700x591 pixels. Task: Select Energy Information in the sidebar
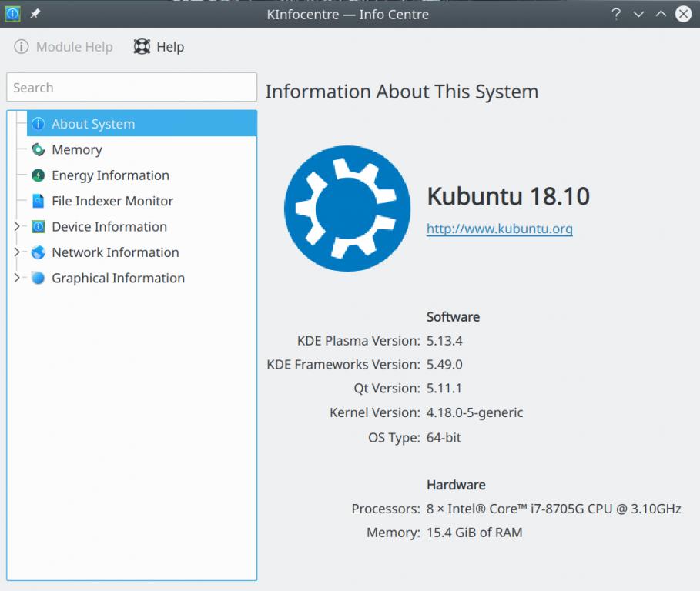coord(110,175)
